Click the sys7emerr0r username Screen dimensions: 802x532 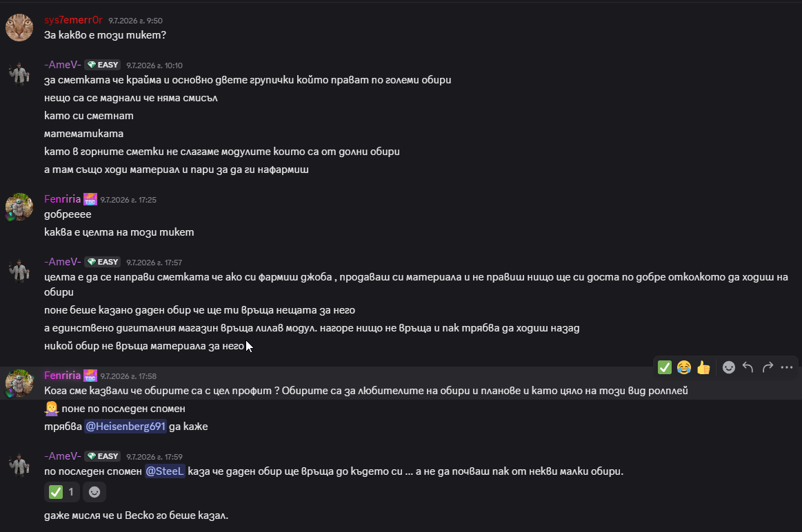(x=73, y=20)
